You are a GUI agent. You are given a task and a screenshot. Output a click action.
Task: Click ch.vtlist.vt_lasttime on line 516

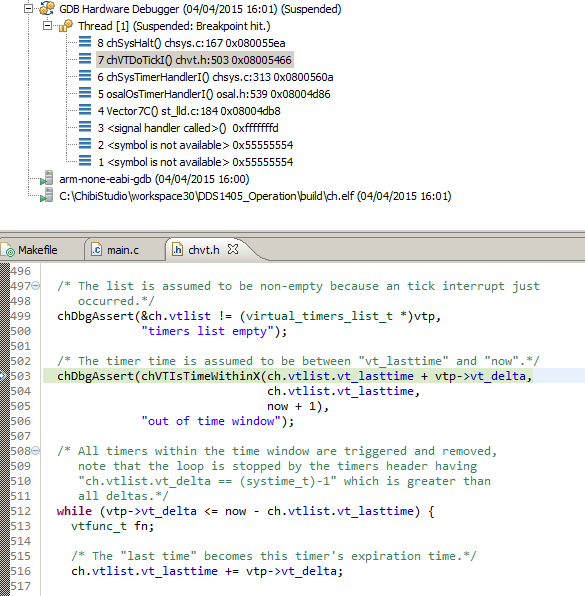pyautogui.click(x=144, y=571)
